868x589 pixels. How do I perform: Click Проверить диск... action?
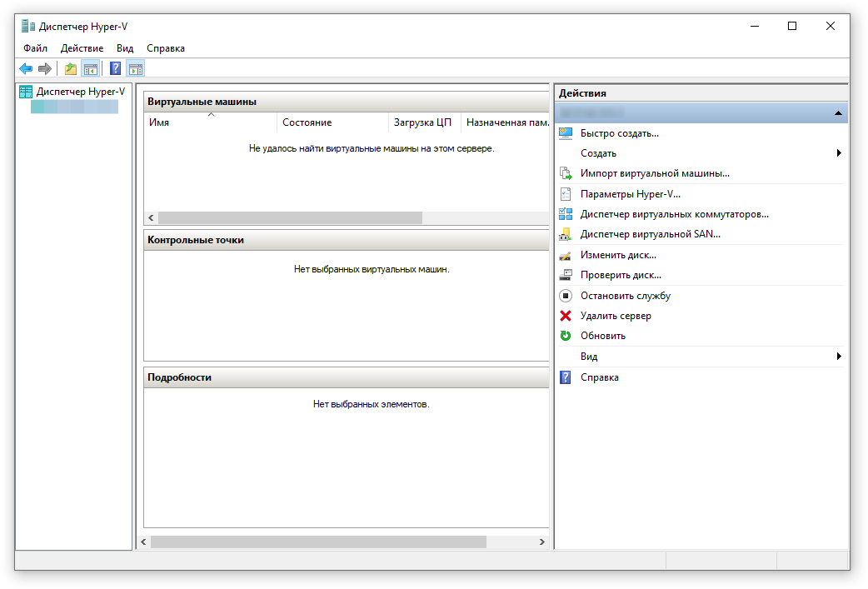(x=621, y=275)
